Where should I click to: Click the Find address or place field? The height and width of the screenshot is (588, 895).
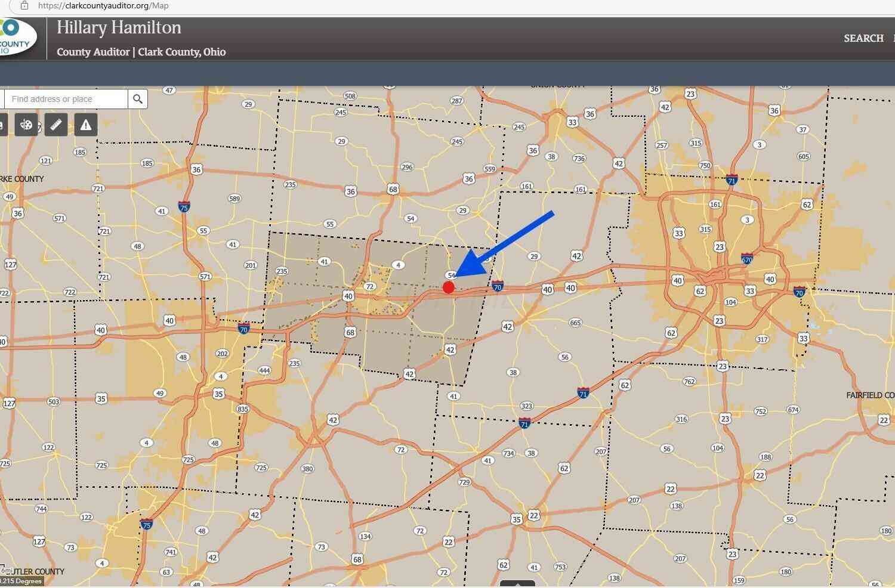(x=66, y=99)
